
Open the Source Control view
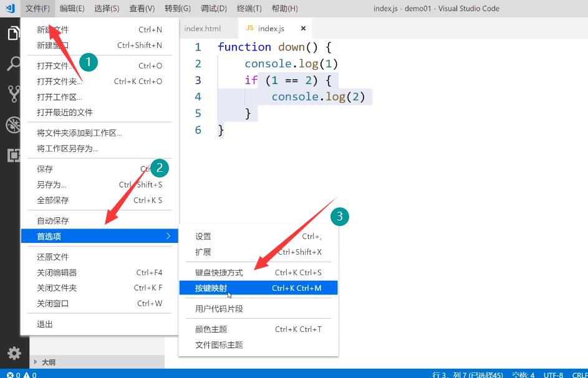click(x=14, y=93)
